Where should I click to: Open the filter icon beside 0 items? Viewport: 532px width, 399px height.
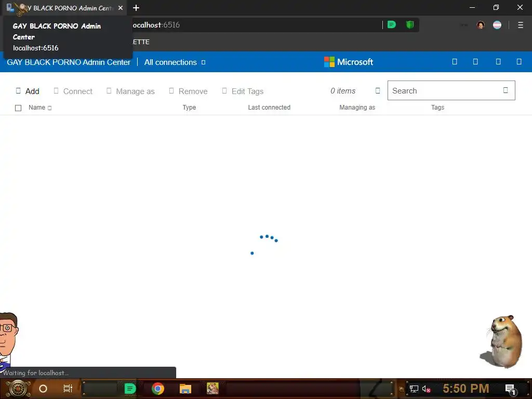point(378,90)
